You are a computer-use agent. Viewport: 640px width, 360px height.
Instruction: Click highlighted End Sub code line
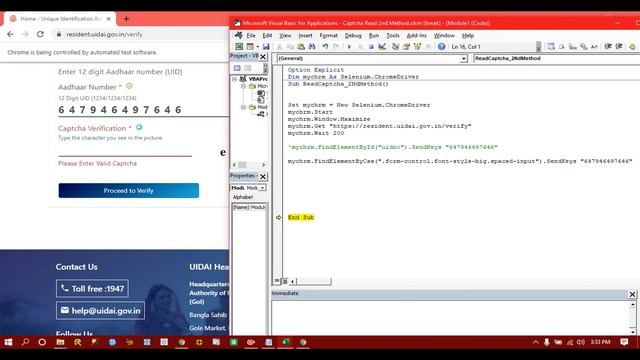click(x=301, y=217)
